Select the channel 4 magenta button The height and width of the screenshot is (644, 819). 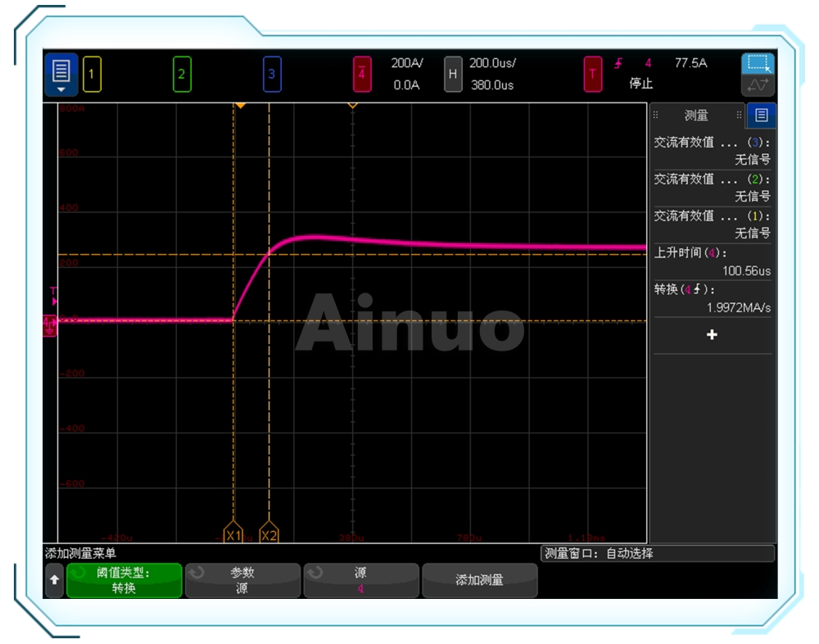tap(363, 75)
